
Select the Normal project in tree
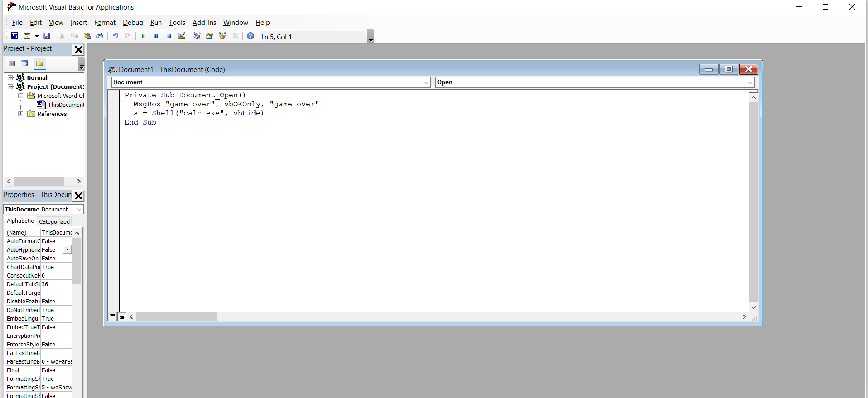(37, 77)
